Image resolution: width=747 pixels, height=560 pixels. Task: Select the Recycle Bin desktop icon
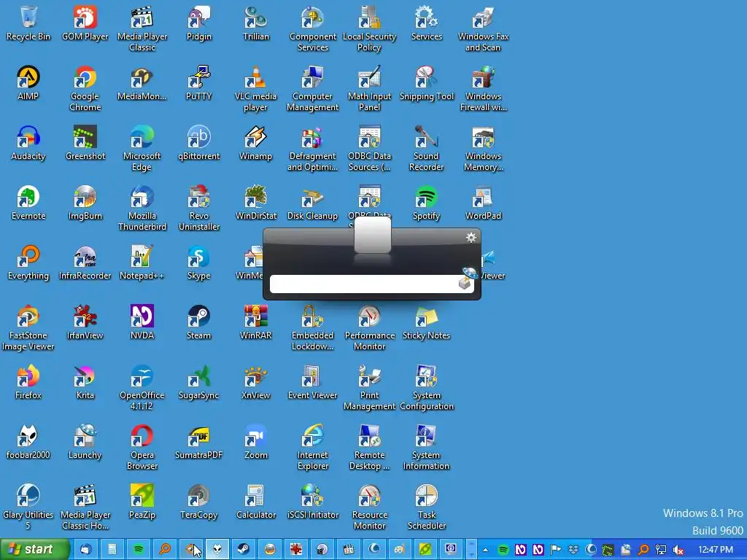[28, 24]
